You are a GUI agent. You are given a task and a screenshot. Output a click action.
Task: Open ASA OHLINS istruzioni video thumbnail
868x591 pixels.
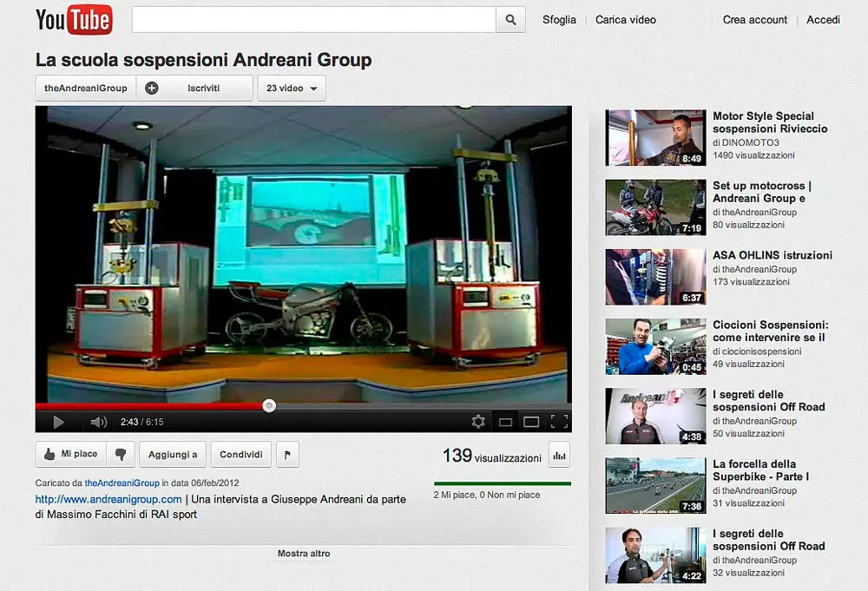655,277
